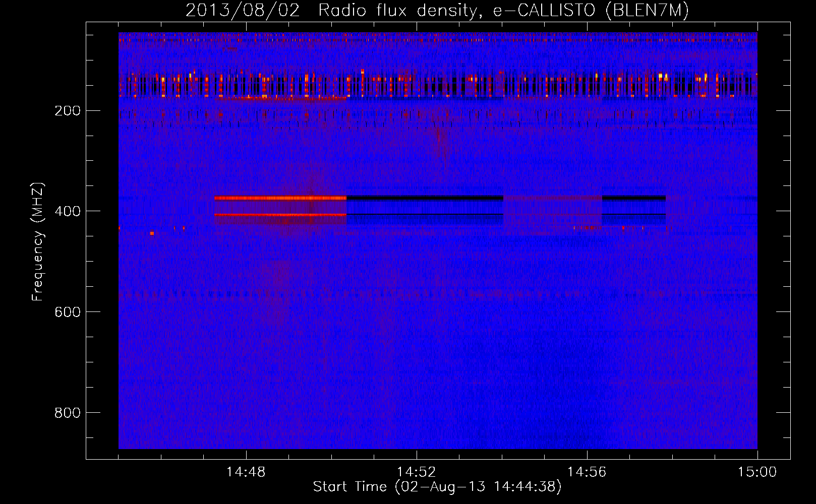This screenshot has height=504, width=816.
Task: Click the 200 frequency tick label
Action: (68, 111)
